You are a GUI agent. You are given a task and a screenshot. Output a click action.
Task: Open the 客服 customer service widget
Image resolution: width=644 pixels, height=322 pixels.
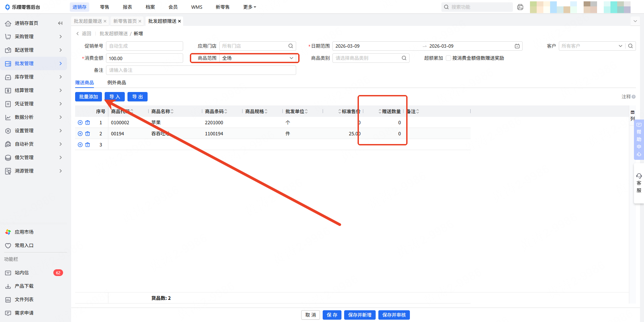coord(639,183)
